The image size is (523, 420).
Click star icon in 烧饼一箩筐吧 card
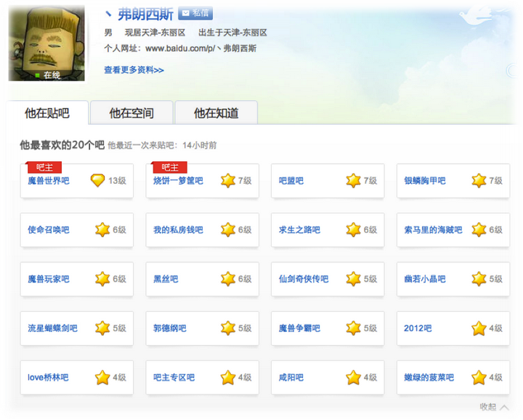point(228,180)
